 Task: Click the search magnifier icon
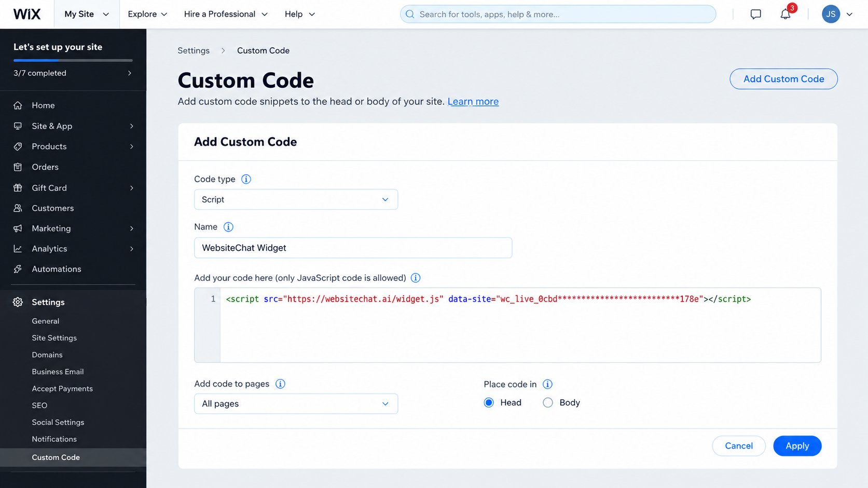coord(410,14)
